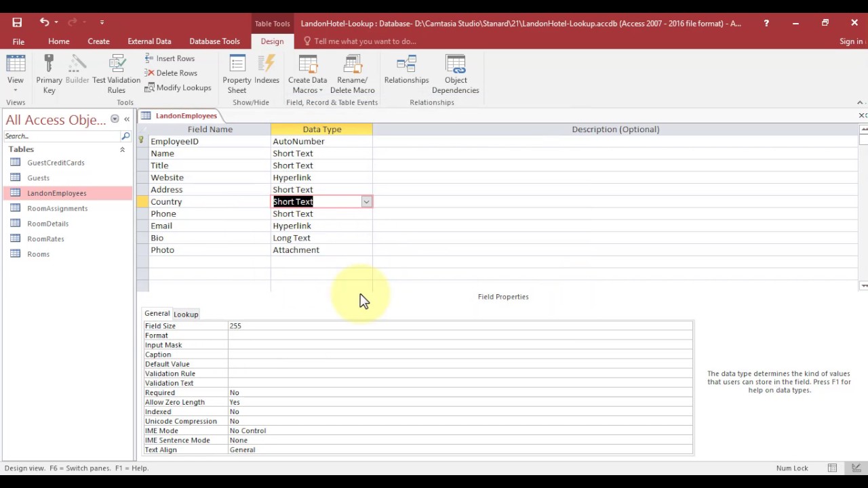This screenshot has width=868, height=488.
Task: Open All Access Objects category dropdown
Action: click(115, 119)
